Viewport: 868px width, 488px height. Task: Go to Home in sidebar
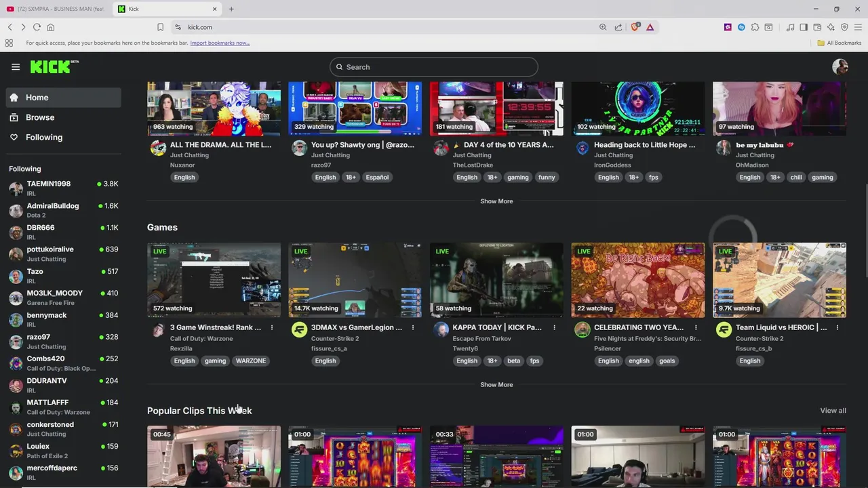coord(64,98)
